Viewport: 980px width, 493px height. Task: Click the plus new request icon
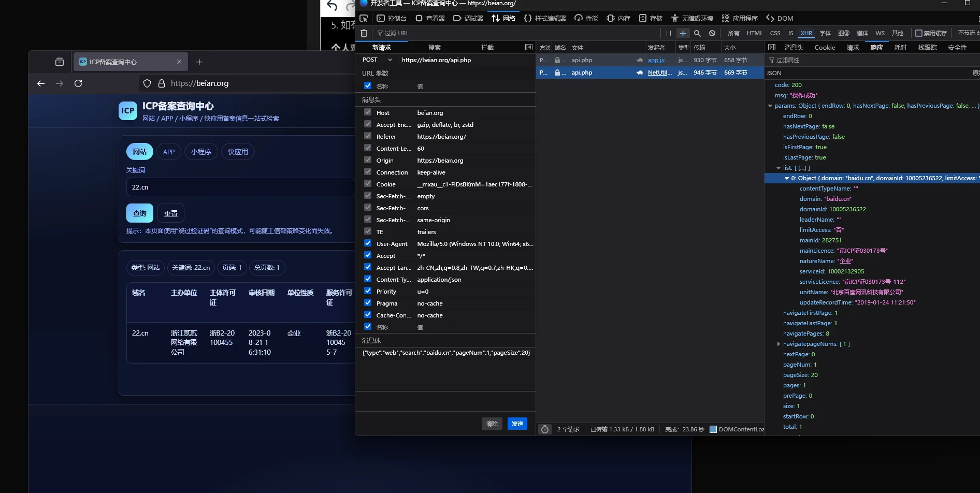pyautogui.click(x=683, y=33)
